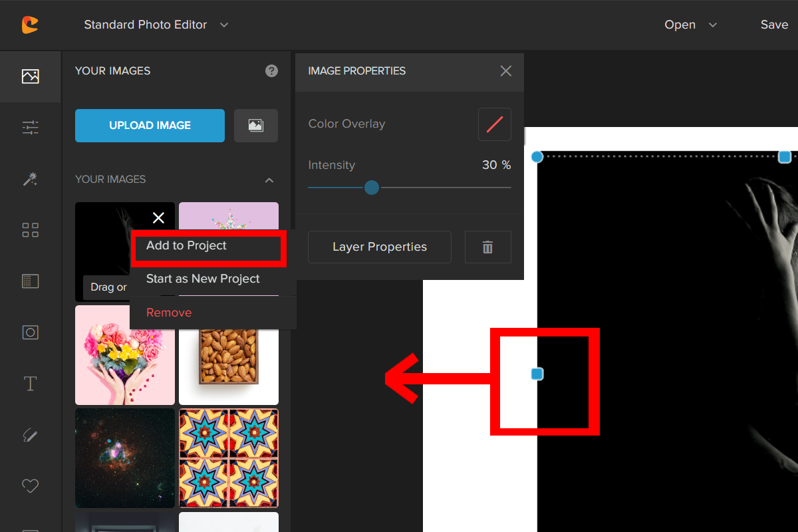Click the Color Overlay swatch

494,124
